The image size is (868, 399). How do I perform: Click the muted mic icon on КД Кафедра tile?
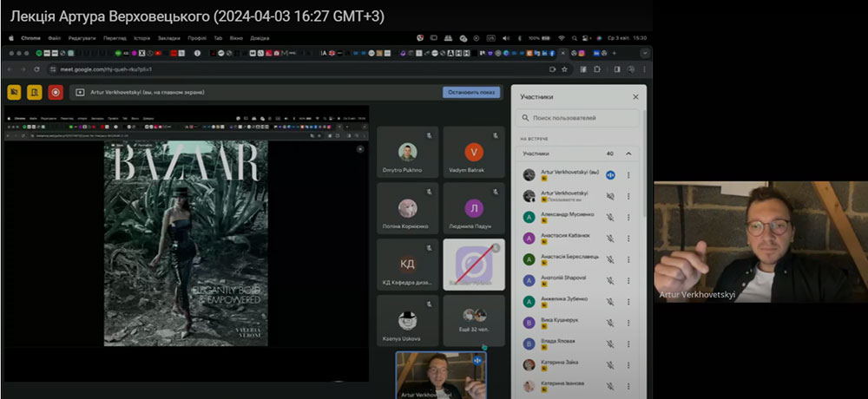tap(429, 247)
